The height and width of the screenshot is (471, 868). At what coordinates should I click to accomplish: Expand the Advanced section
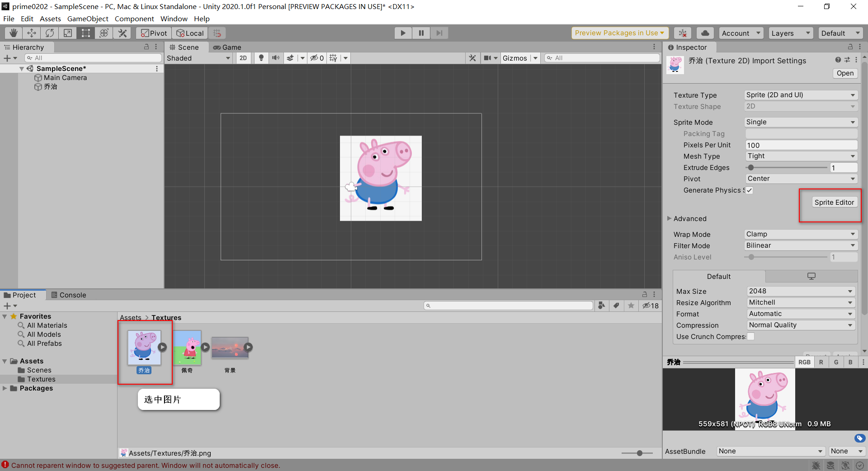pyautogui.click(x=670, y=218)
